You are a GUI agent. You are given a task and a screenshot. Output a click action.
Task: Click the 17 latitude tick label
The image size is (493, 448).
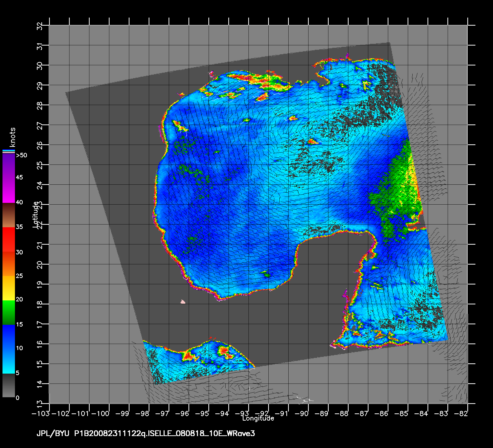[x=40, y=325]
